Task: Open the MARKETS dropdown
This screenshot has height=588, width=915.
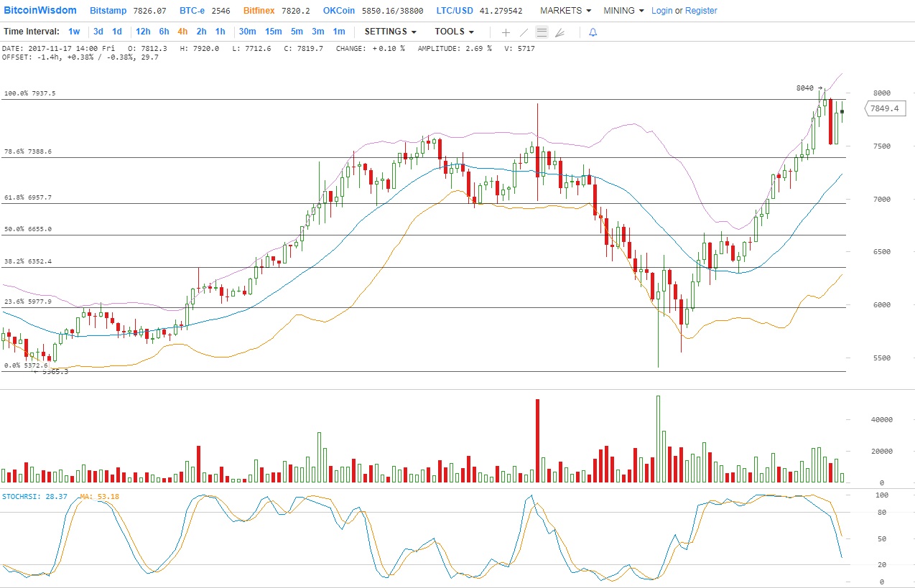Action: coord(565,11)
